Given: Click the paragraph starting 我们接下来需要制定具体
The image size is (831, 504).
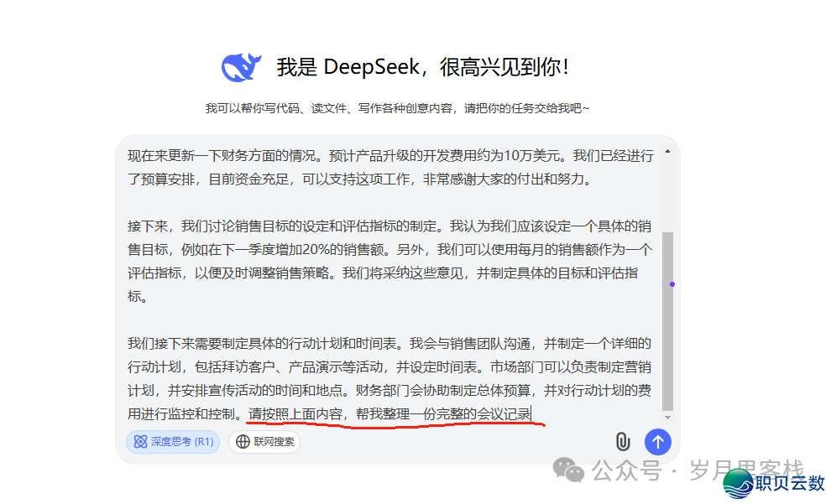Looking at the screenshot, I should [x=390, y=378].
